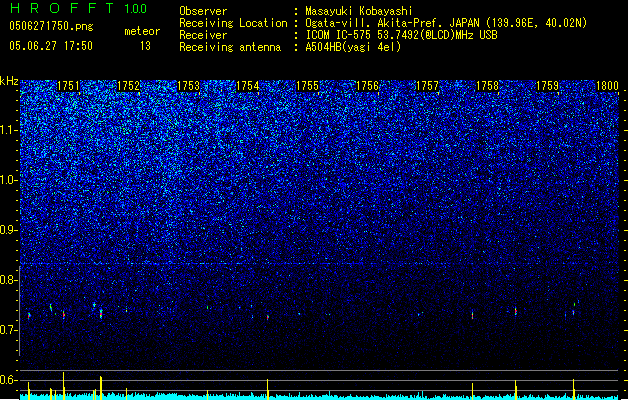Click the meteor count value 13
This screenshot has height=400, width=629.
[145, 46]
